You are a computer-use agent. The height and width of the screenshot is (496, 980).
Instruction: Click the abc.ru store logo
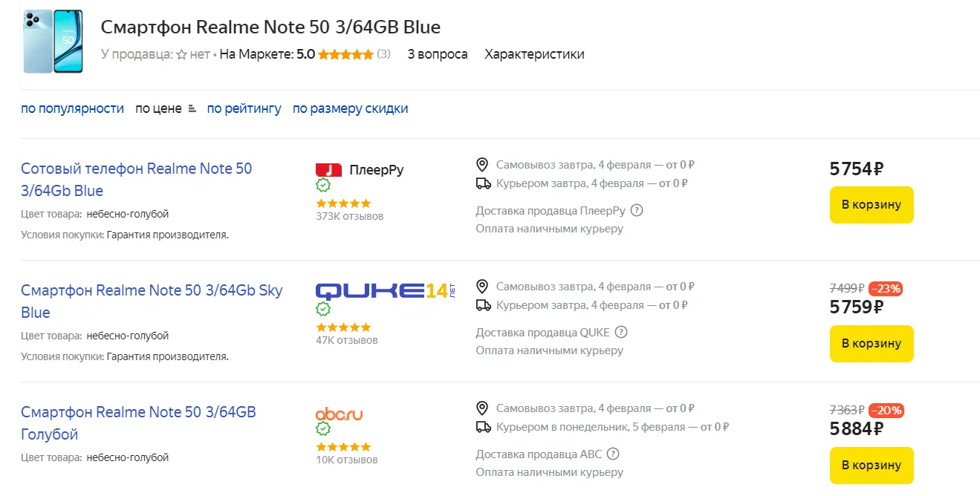339,414
